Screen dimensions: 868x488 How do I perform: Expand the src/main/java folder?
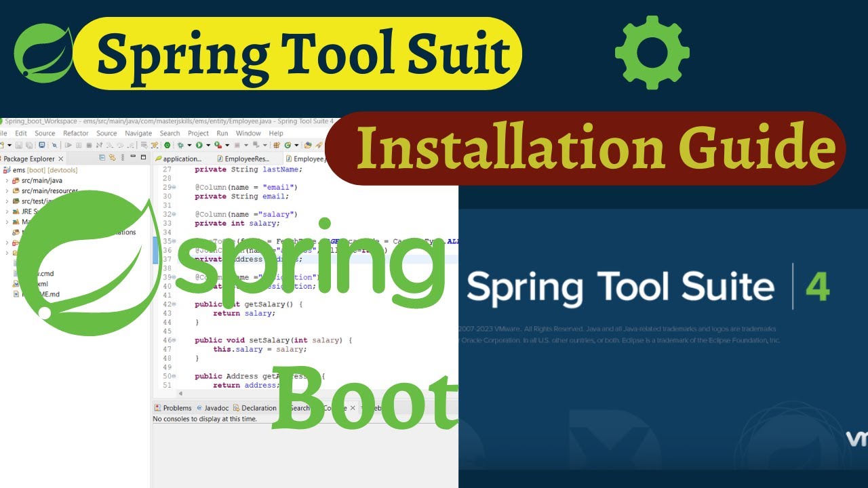(x=7, y=181)
